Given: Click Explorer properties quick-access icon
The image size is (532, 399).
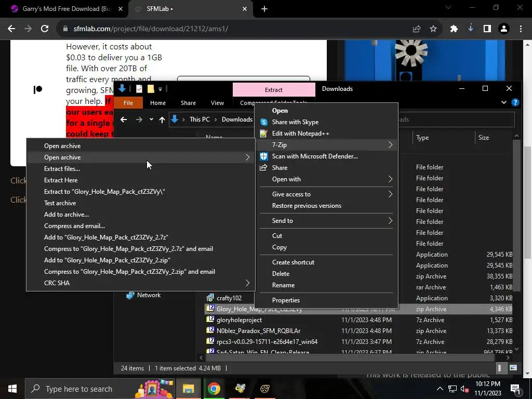Looking at the screenshot, I should tap(139, 89).
